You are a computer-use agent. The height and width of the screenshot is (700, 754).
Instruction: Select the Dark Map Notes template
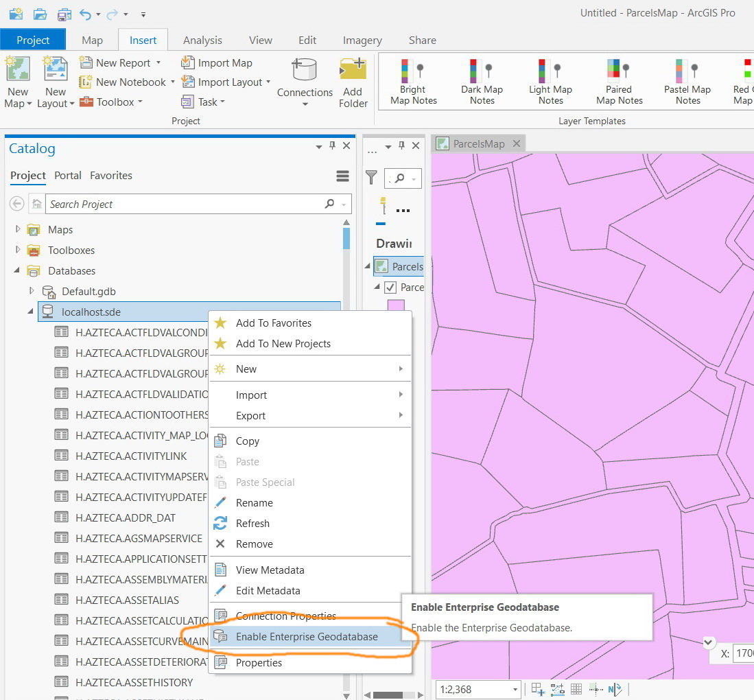pos(482,80)
